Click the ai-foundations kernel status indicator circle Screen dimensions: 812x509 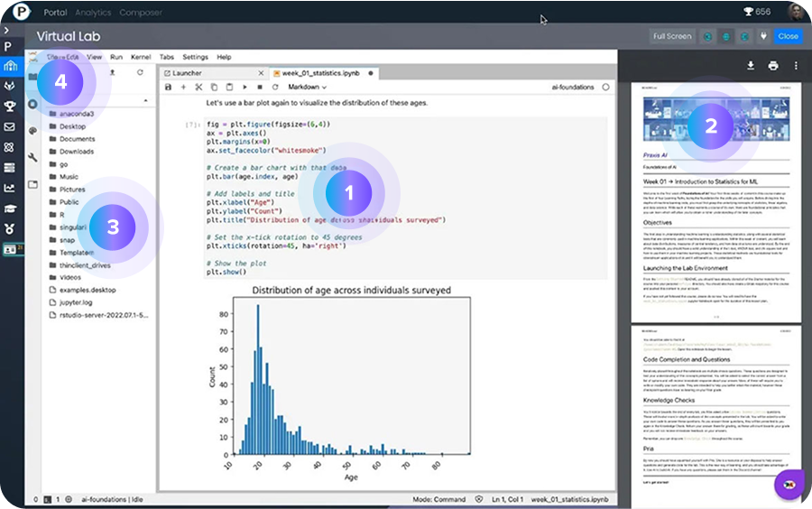605,88
